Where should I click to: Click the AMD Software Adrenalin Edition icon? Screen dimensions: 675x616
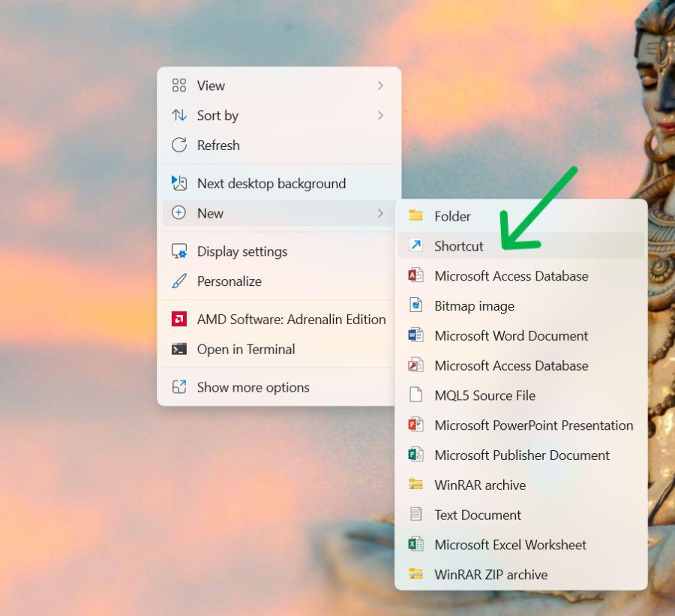click(x=179, y=319)
